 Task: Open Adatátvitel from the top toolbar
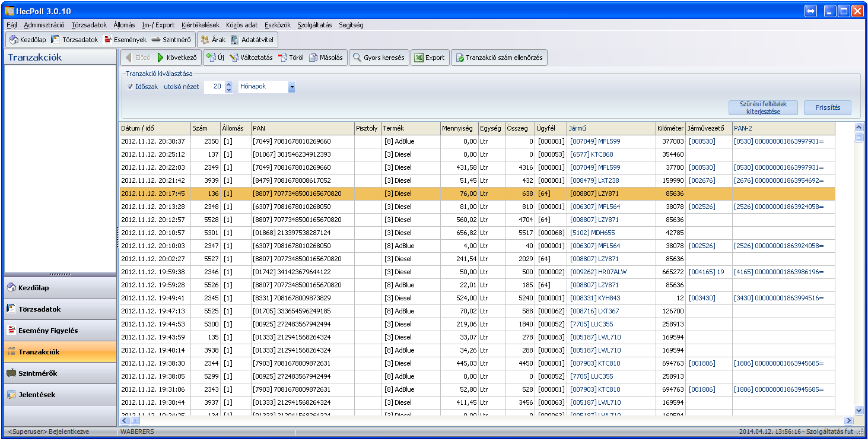click(x=253, y=40)
